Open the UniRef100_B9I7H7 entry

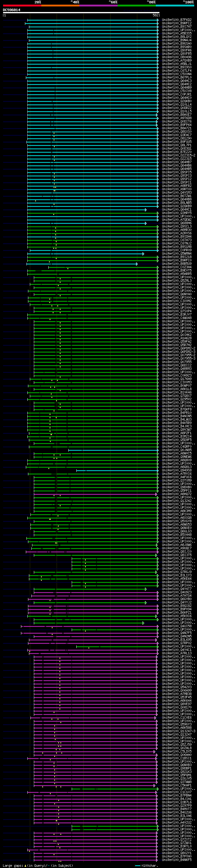177,26
